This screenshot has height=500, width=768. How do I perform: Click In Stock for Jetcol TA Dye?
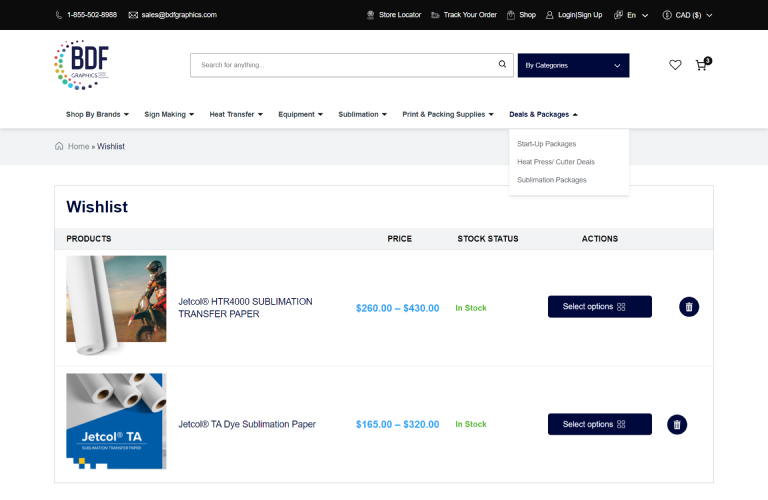tap(471, 424)
